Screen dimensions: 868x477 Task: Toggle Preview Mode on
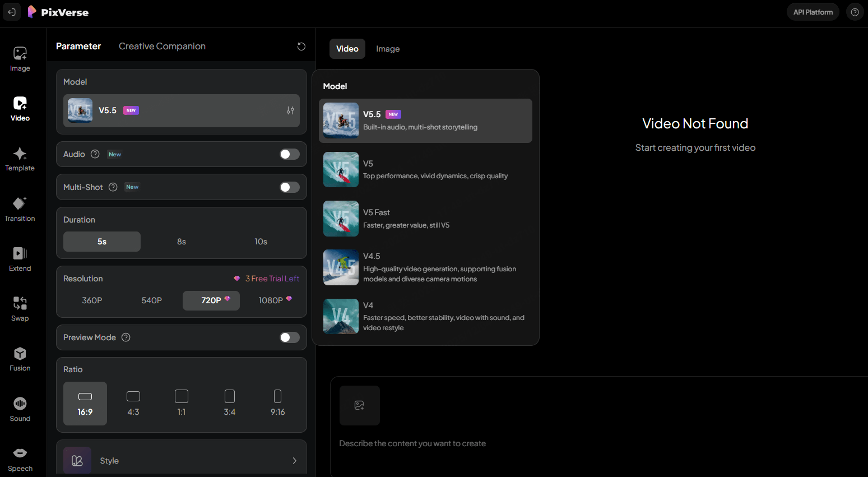[289, 337]
